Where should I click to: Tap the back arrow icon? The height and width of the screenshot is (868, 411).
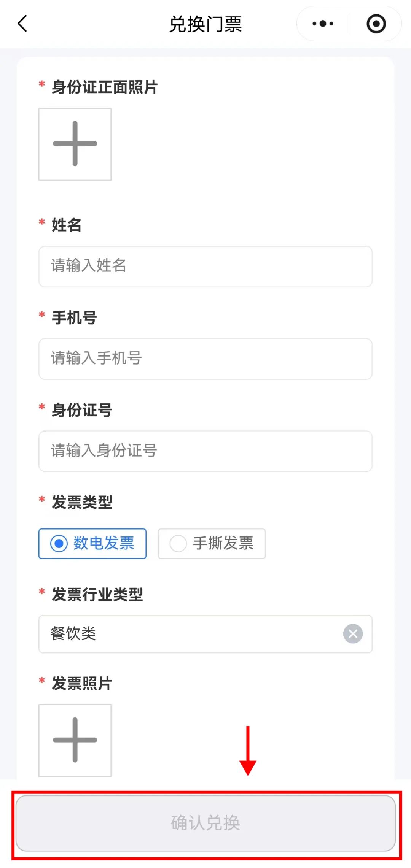[x=23, y=24]
